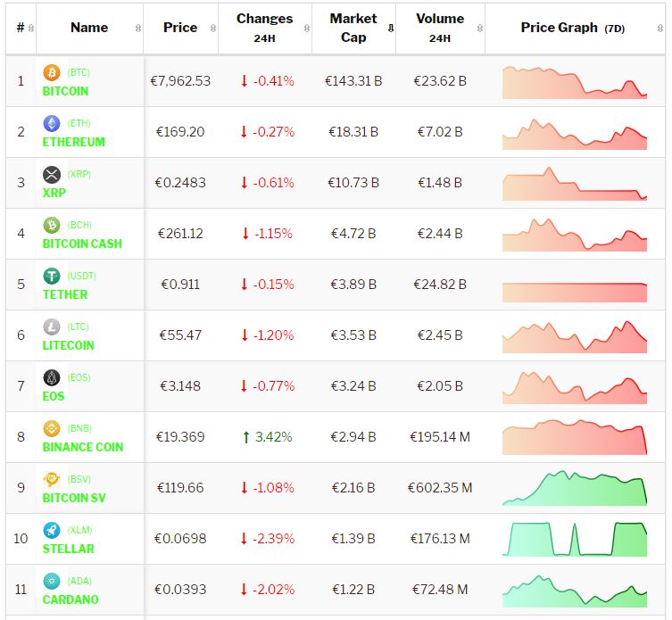Click Bitcoin's 7D price graph
Screen dimensions: 672x620
click(575, 81)
